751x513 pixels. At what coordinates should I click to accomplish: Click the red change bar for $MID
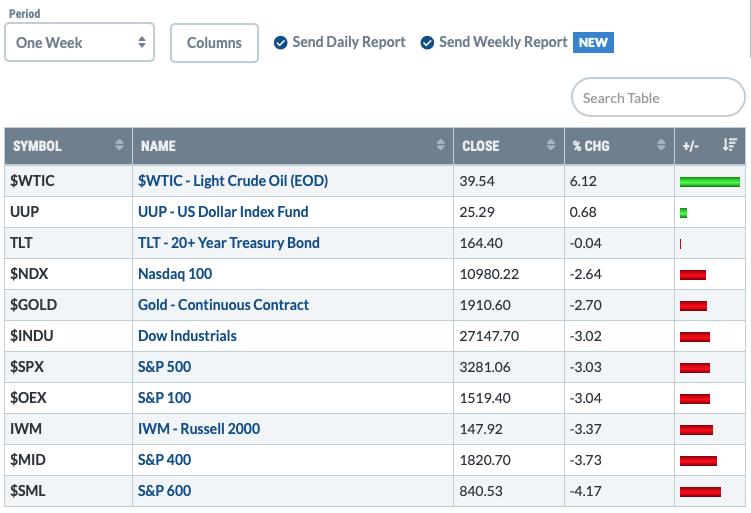pos(698,461)
